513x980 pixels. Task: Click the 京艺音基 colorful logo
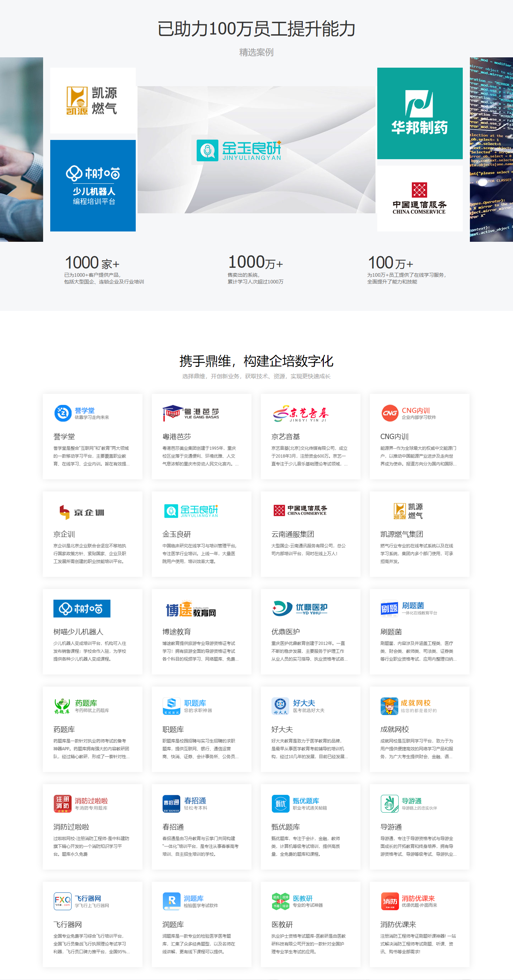coord(300,413)
